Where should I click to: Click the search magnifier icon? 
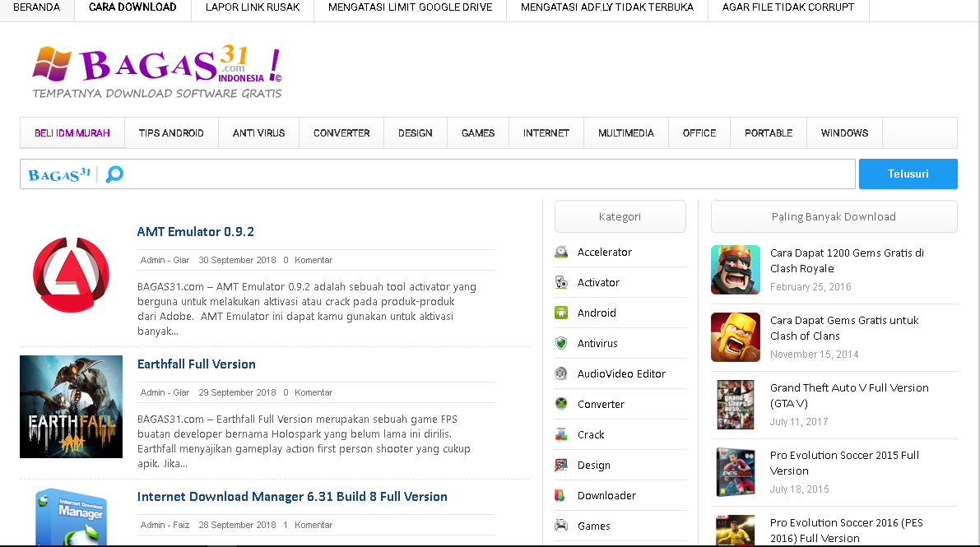pos(114,174)
